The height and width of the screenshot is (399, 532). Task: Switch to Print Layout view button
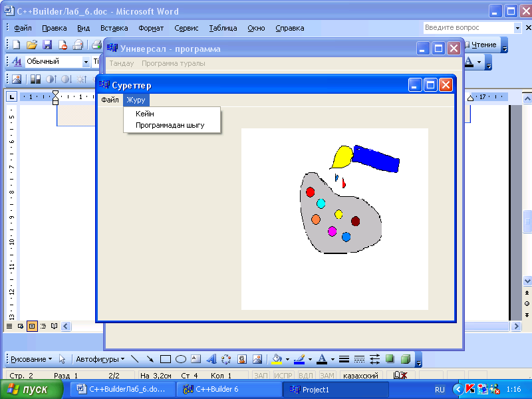pyautogui.click(x=32, y=326)
